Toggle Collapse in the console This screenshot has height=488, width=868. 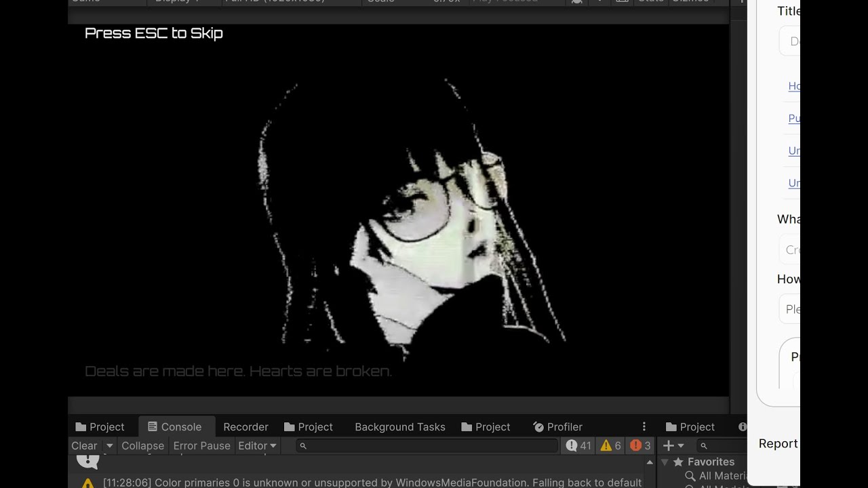(142, 446)
